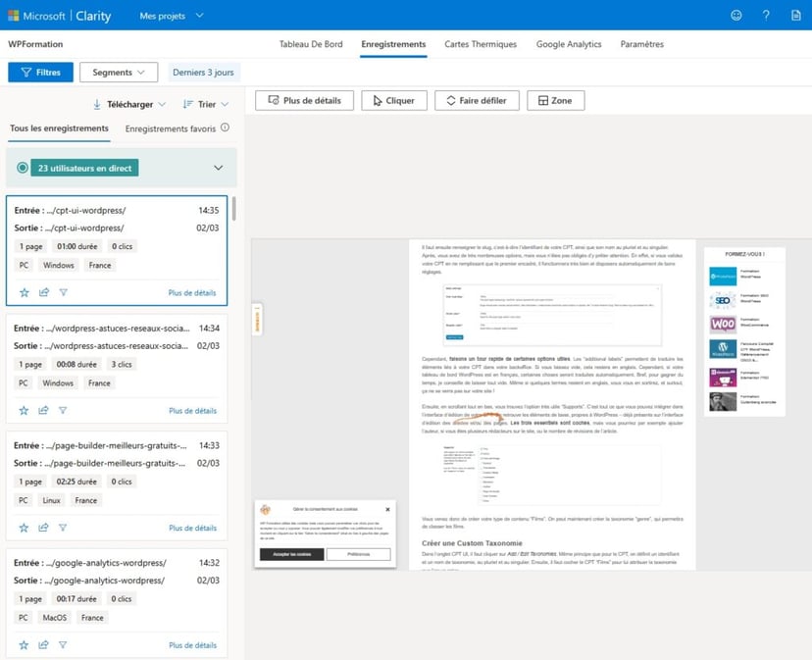Image resolution: width=812 pixels, height=660 pixels.
Task: Apply filter from the google-analytics-wordpress recording
Action: (x=63, y=644)
